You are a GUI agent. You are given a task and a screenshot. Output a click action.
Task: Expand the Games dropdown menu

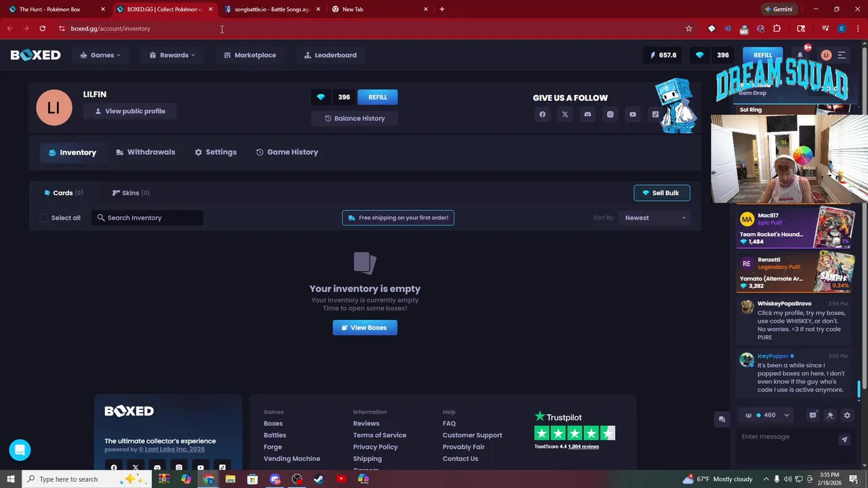coord(100,55)
